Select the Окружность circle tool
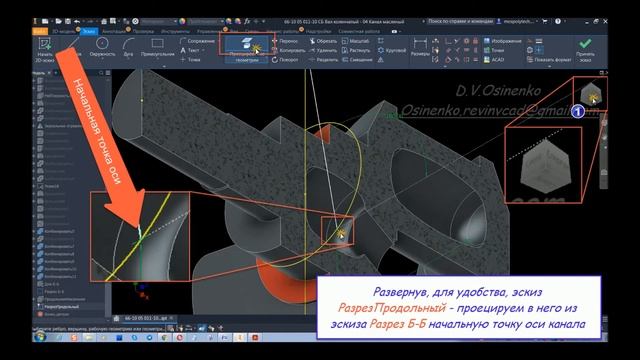 (102, 47)
